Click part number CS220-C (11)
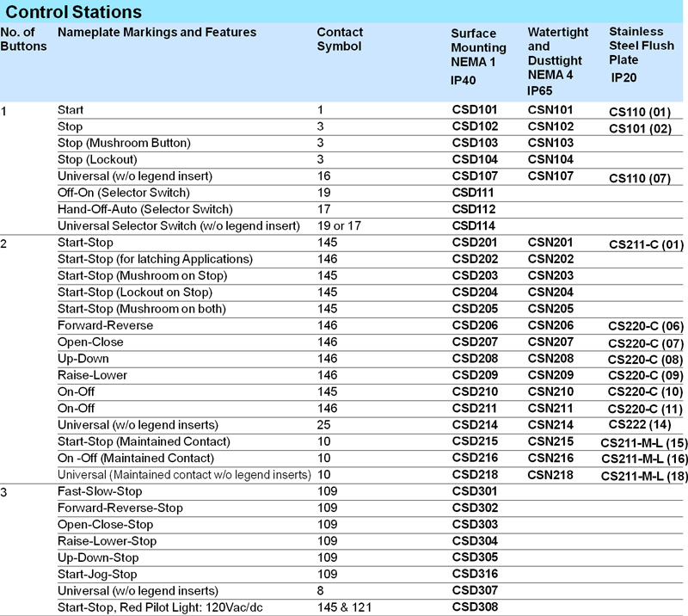Viewport: 688px width, 616px height. [x=644, y=410]
